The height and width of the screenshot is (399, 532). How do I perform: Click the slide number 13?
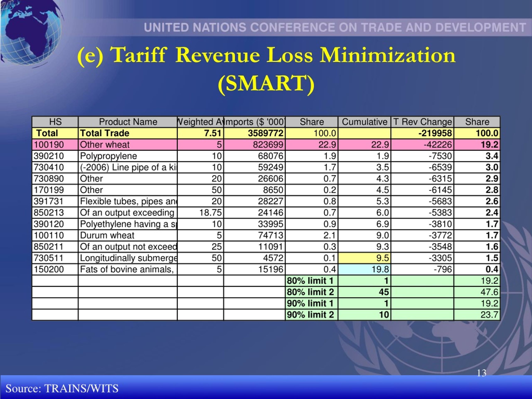click(482, 373)
